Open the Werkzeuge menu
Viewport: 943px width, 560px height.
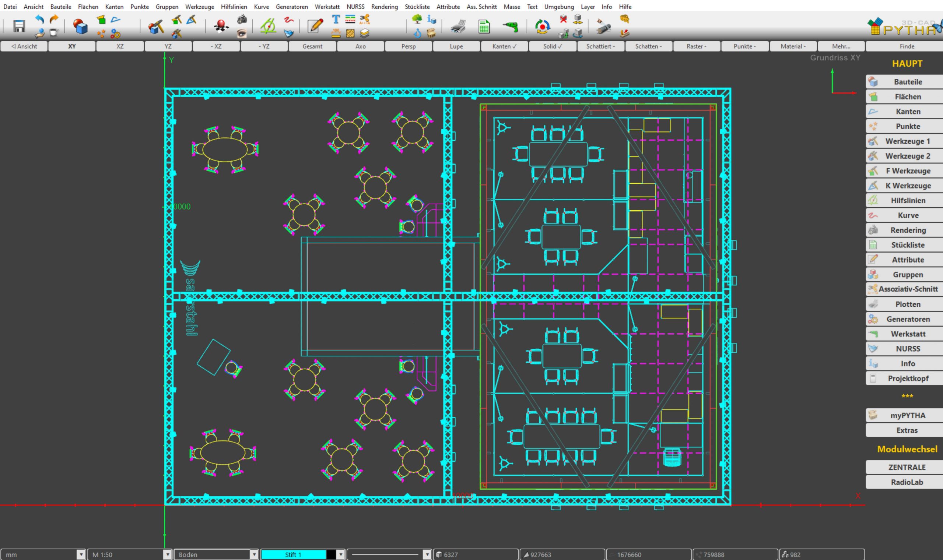pos(199,7)
